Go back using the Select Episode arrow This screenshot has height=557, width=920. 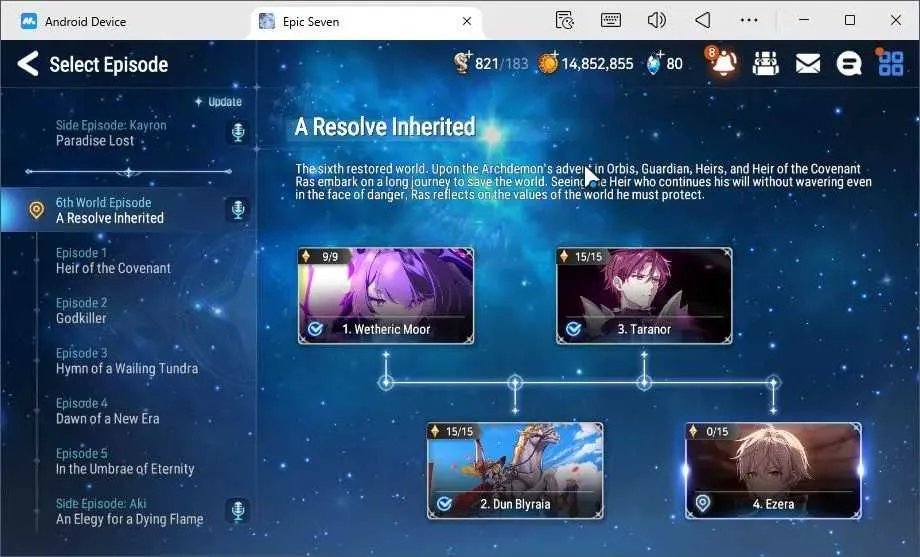pyautogui.click(x=28, y=63)
